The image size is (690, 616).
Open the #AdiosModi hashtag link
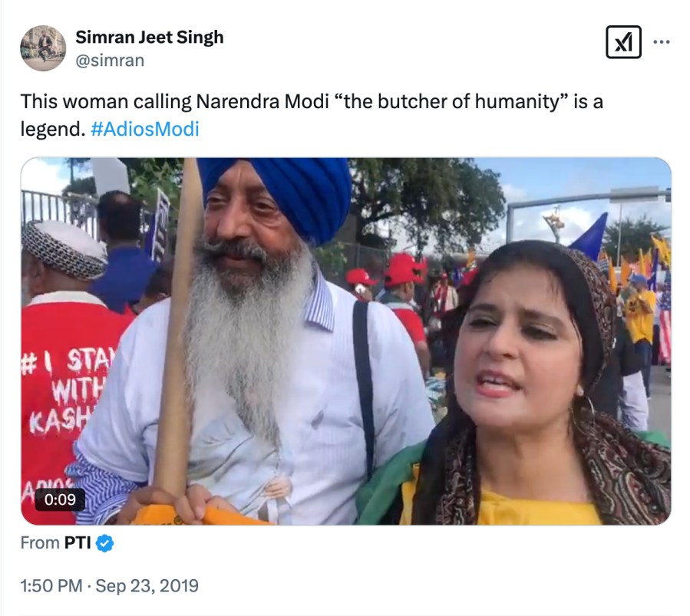[x=145, y=130]
